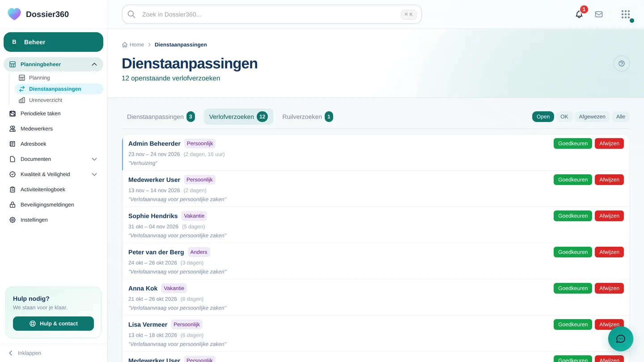The height and width of the screenshot is (362, 644).
Task: Approve the 13 nov Medewerker User request
Action: coord(573,180)
